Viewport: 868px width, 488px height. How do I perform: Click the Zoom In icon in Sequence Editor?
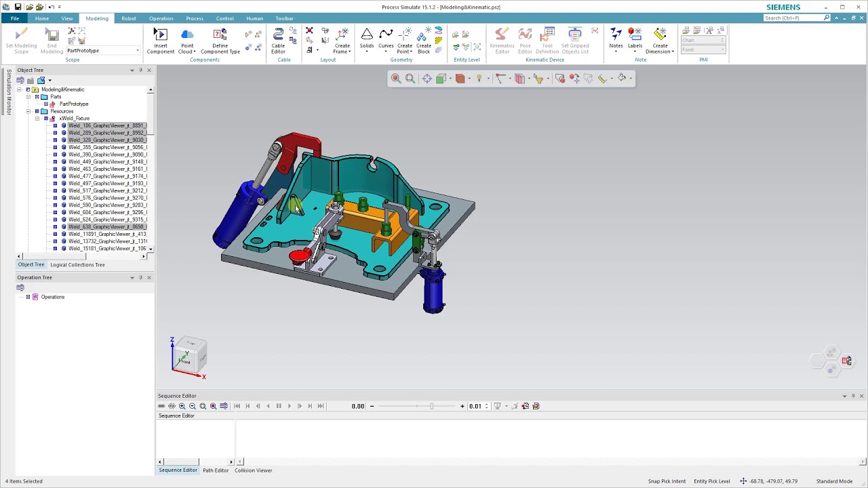[x=182, y=406]
